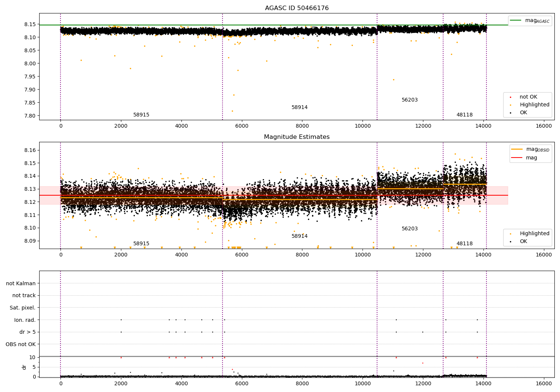This screenshot has width=560, height=392.
Task: Click obsid label 56203 in middle plot
Action: pos(410,229)
